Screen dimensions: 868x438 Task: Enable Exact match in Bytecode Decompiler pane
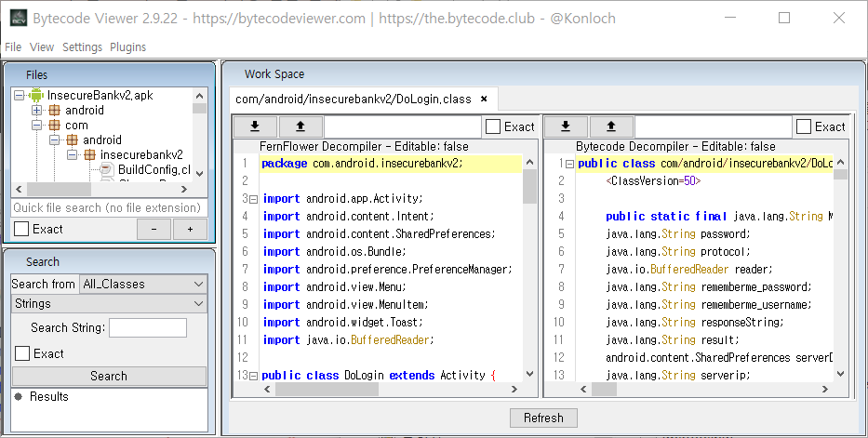click(x=804, y=126)
